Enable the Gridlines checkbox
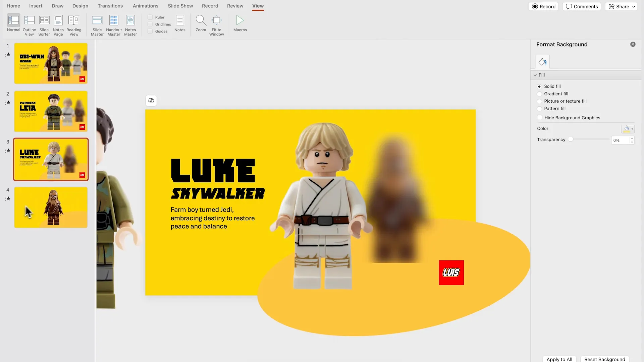 coord(150,24)
